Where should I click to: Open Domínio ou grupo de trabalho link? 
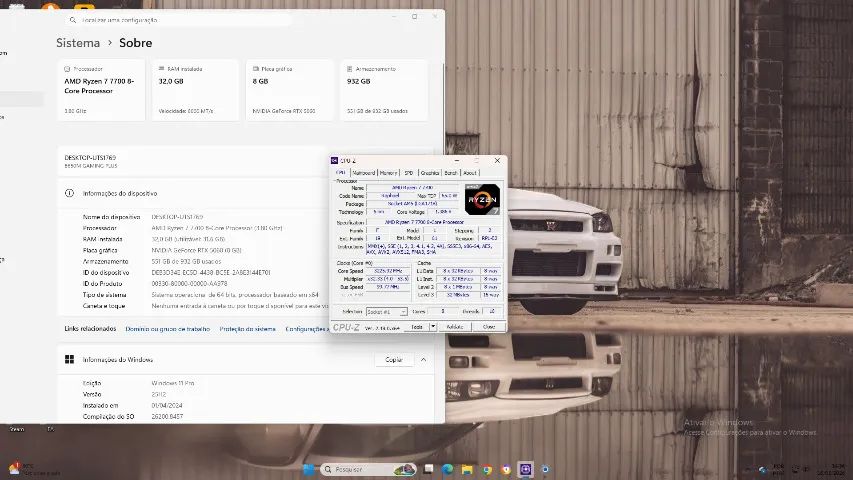click(168, 329)
